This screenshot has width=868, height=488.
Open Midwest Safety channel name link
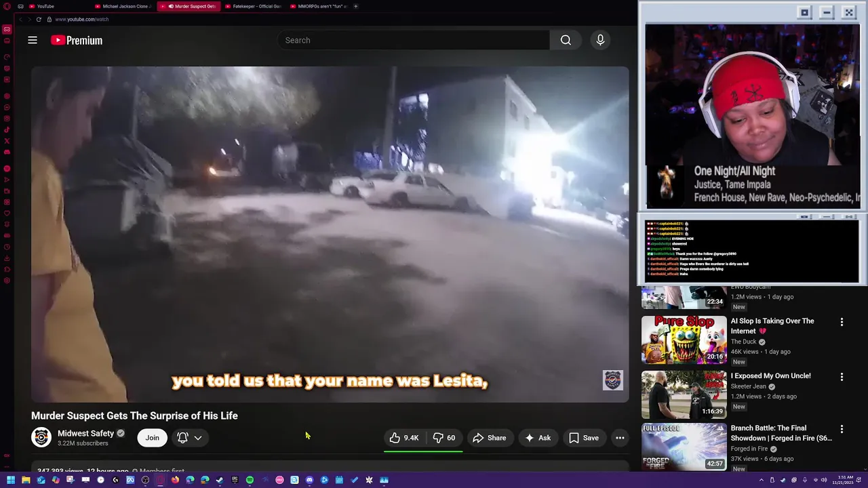85,433
